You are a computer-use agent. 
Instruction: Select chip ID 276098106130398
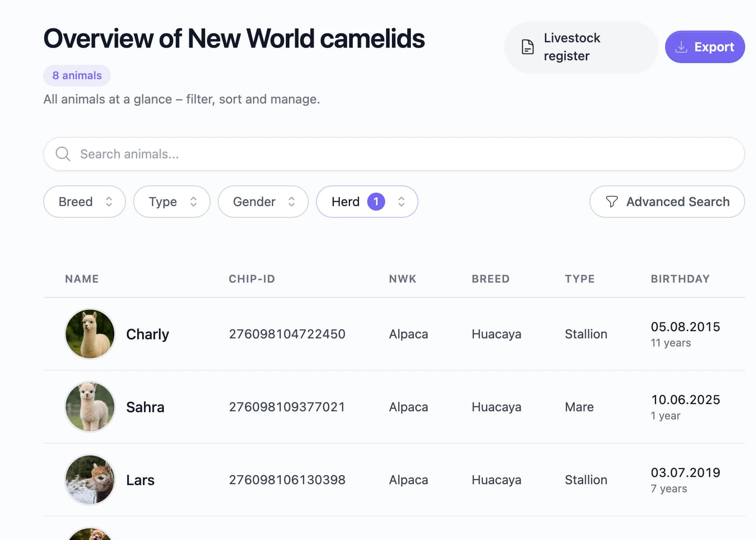click(287, 480)
